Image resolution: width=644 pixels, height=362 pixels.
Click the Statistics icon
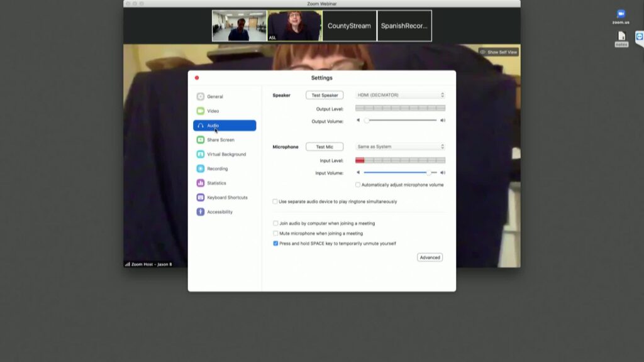click(x=201, y=183)
